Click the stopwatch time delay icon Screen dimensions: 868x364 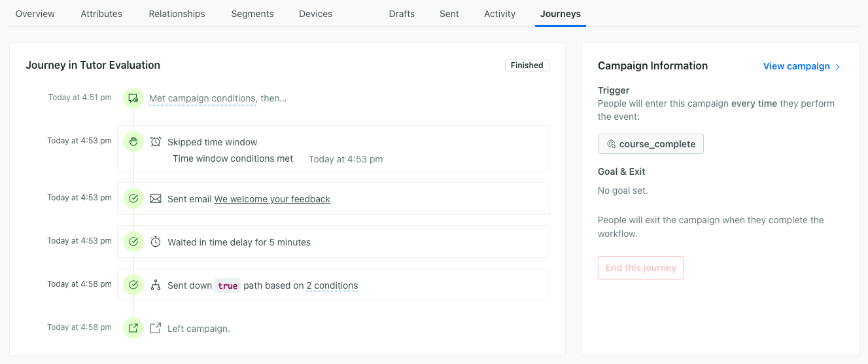156,242
